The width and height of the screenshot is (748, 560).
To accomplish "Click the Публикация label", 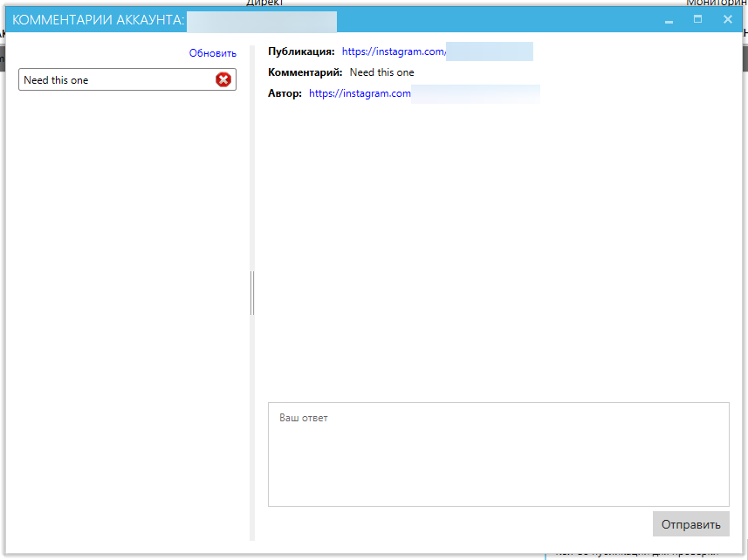I will 301,52.
